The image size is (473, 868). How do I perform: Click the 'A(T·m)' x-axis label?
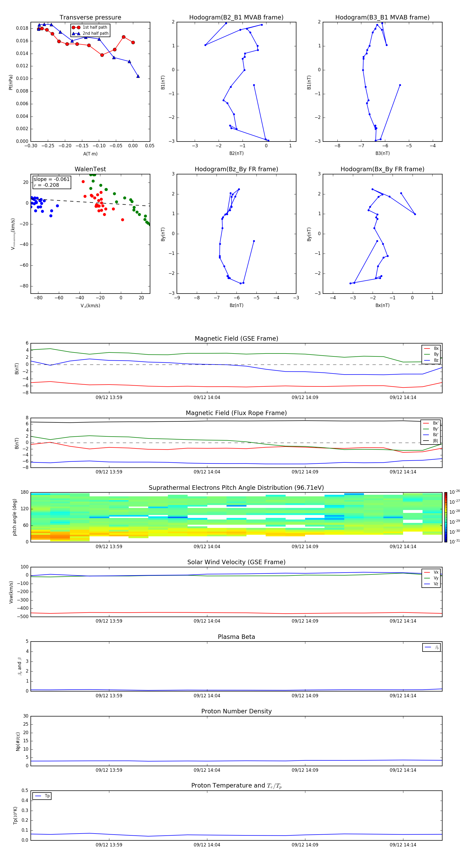click(90, 154)
